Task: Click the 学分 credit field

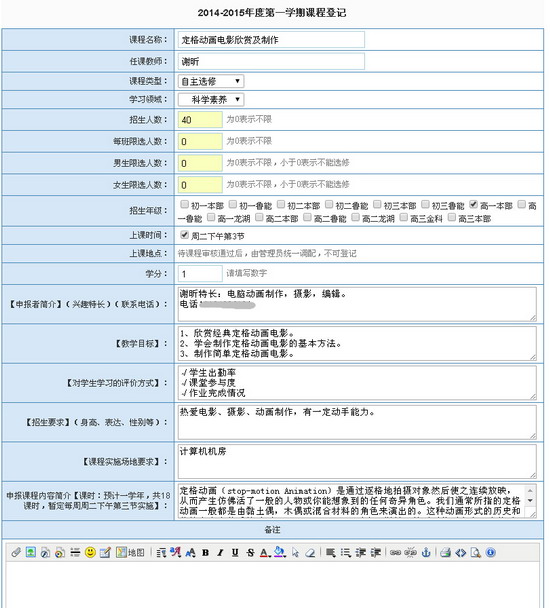Action: (200, 273)
